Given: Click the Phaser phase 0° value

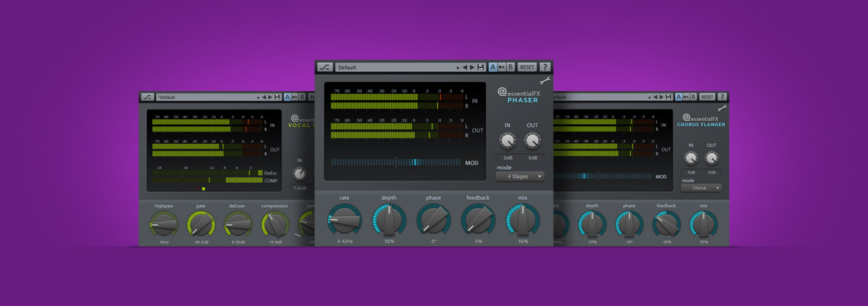Looking at the screenshot, I should pos(433,241).
